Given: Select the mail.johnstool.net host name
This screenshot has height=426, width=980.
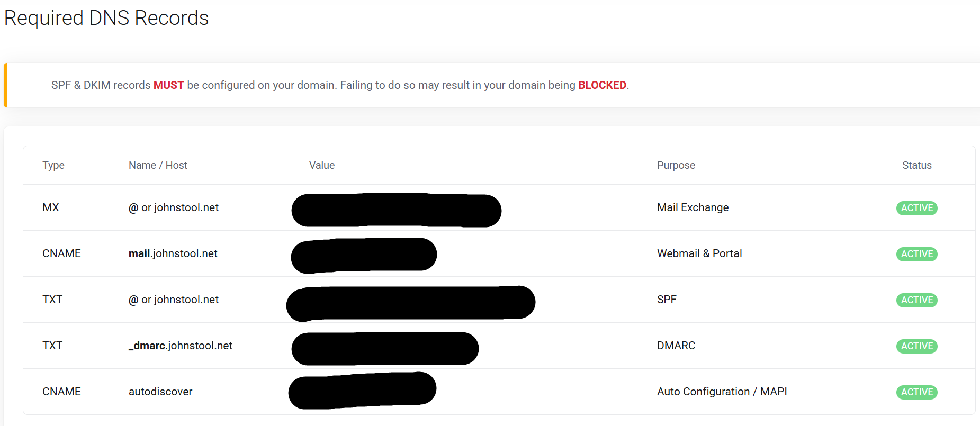Looking at the screenshot, I should coord(173,253).
